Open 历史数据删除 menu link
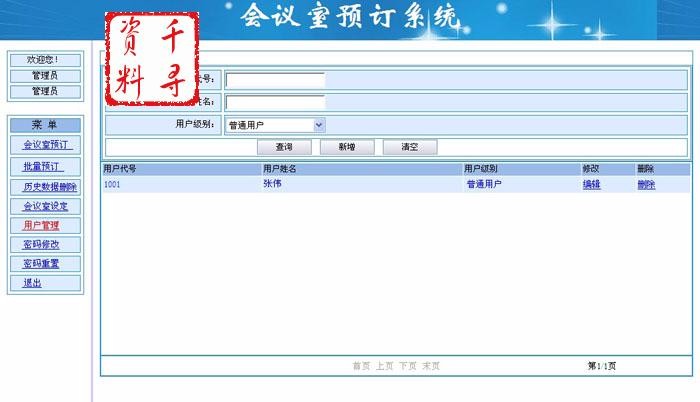The width and height of the screenshot is (700, 402). (50, 187)
